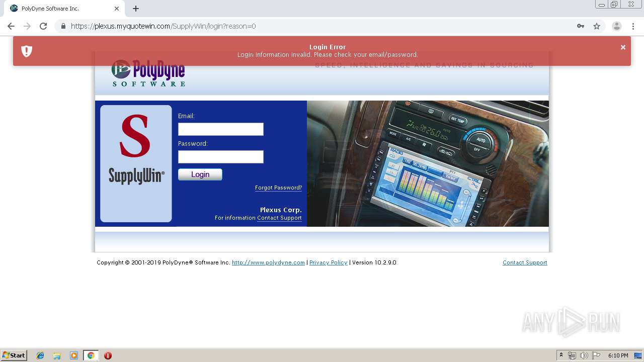Open Windows Explorer folder in taskbar

coord(57,355)
